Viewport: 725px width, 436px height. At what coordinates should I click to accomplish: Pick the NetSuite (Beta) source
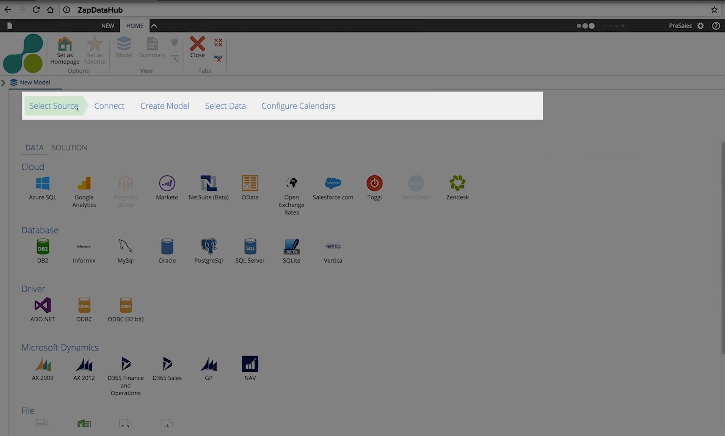tap(209, 188)
